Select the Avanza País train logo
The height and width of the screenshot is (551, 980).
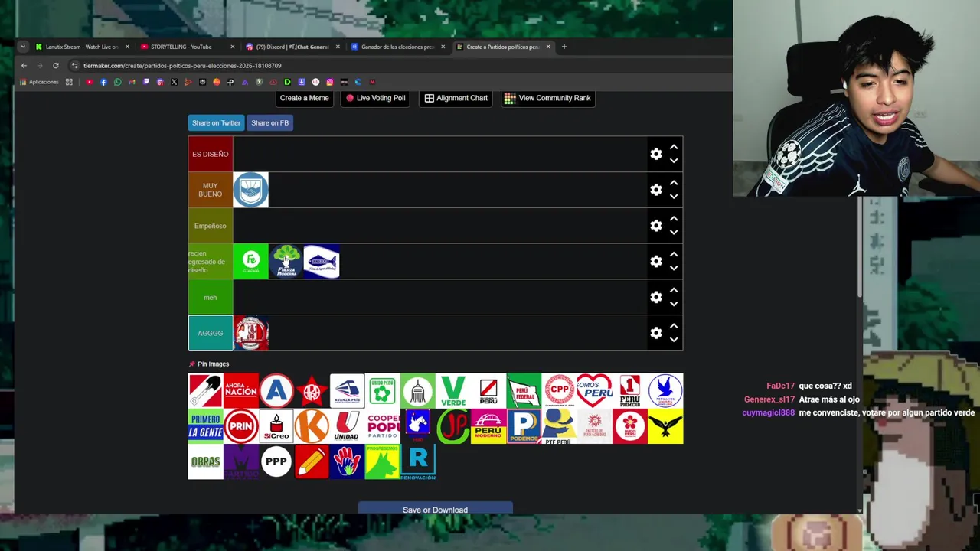tap(347, 391)
